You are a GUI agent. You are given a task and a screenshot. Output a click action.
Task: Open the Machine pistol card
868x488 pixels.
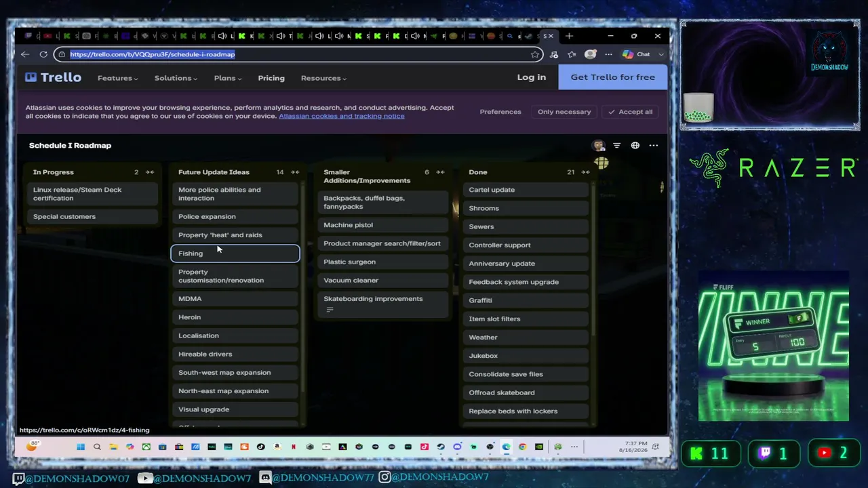[x=382, y=225]
